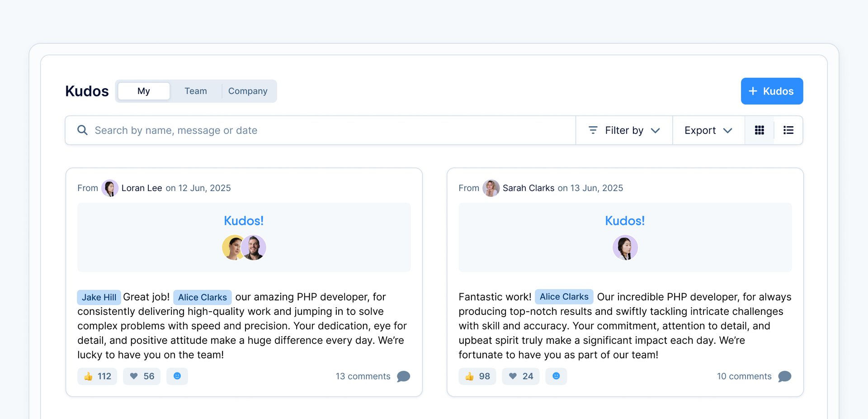This screenshot has width=868, height=419.
Task: Click the search magnifier icon
Action: coord(82,130)
